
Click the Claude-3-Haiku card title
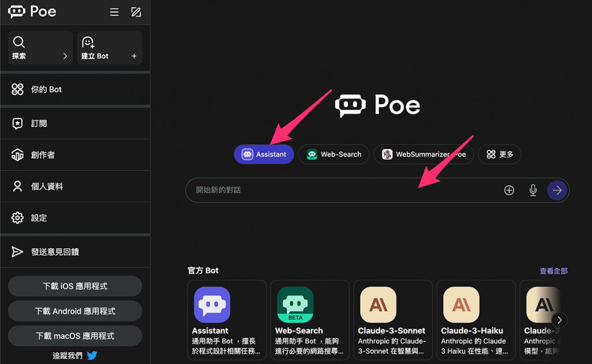472,331
